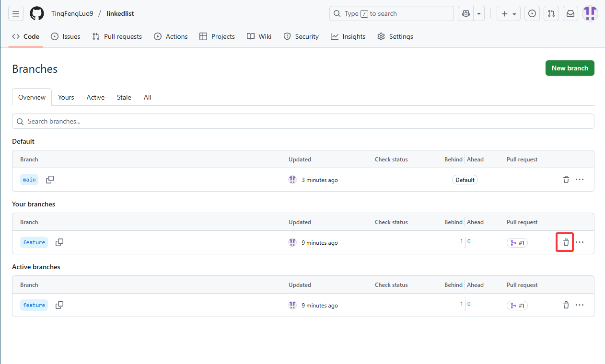
Task: Copy the main branch name
Action: (50, 180)
